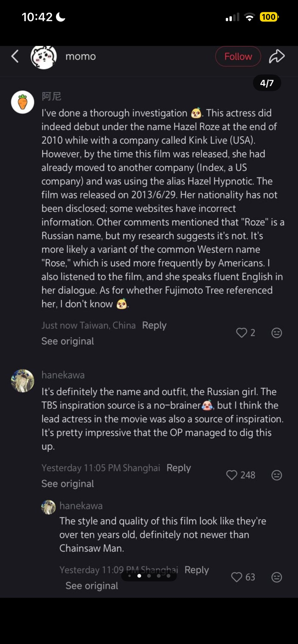
Task: Tap the image page indicator dots
Action: (149, 576)
